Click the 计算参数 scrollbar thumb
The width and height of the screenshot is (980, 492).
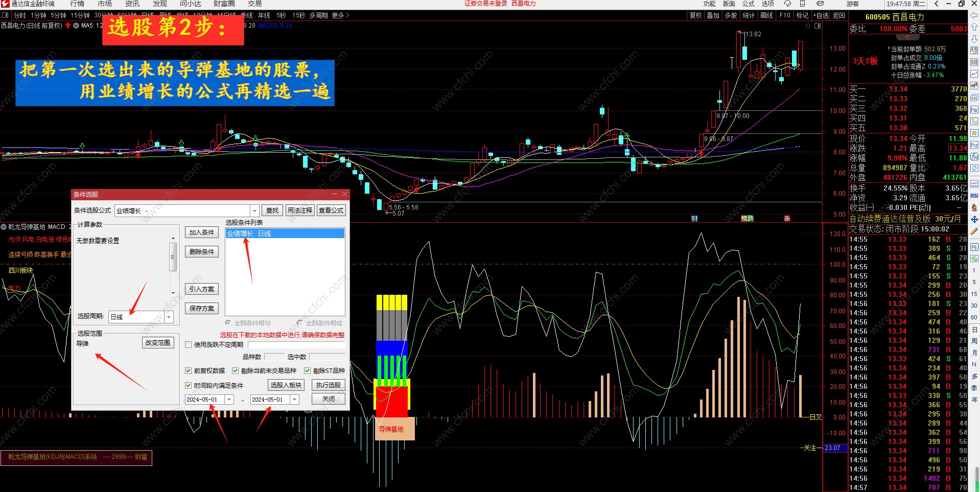pyautogui.click(x=173, y=256)
